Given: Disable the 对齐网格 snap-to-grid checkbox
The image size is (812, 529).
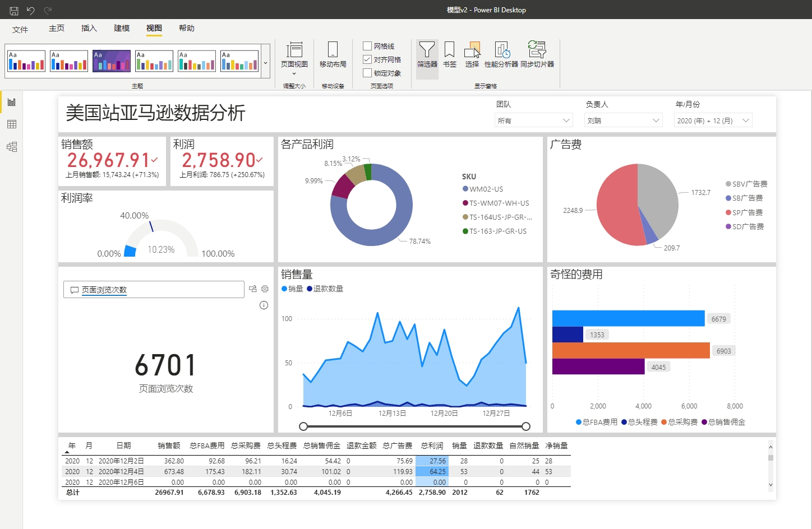Looking at the screenshot, I should [x=367, y=59].
